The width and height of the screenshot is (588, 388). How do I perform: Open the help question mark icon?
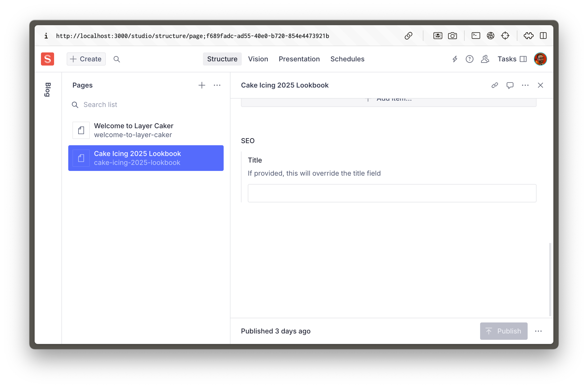[470, 59]
